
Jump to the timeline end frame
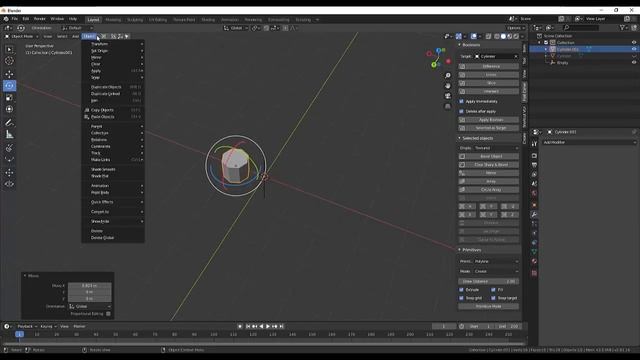pos(281,326)
